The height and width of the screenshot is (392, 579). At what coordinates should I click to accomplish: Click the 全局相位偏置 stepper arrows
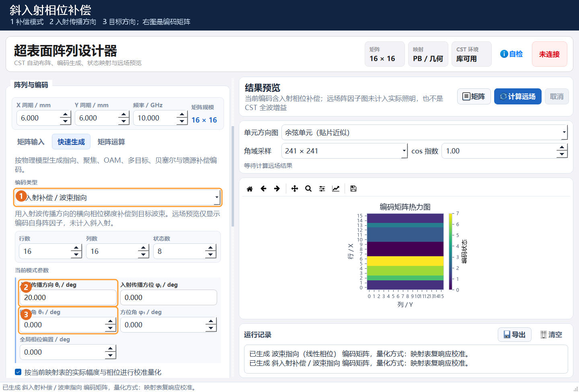[111, 352]
